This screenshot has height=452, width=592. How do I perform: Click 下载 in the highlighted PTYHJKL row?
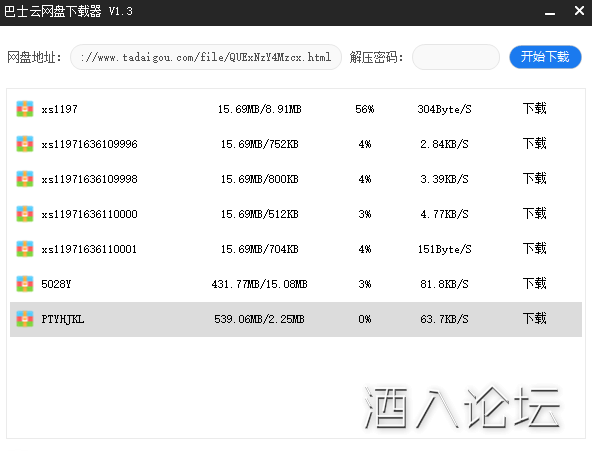click(x=535, y=319)
